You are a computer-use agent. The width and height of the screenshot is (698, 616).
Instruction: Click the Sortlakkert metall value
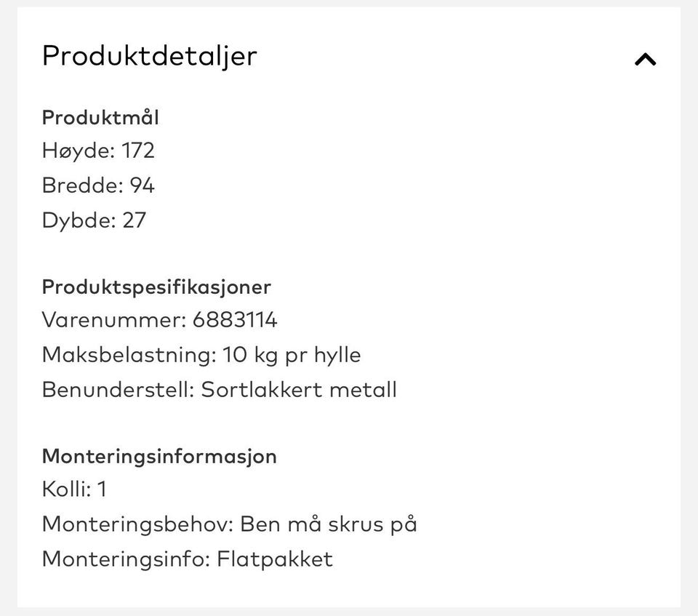coord(299,389)
